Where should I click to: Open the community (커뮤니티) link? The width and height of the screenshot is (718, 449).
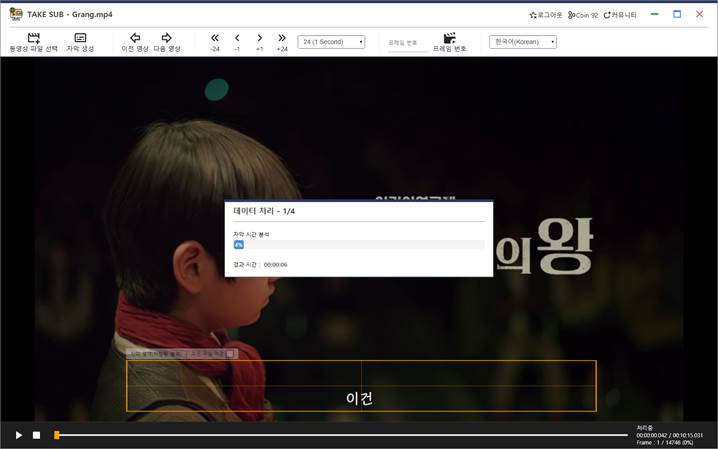tap(620, 15)
